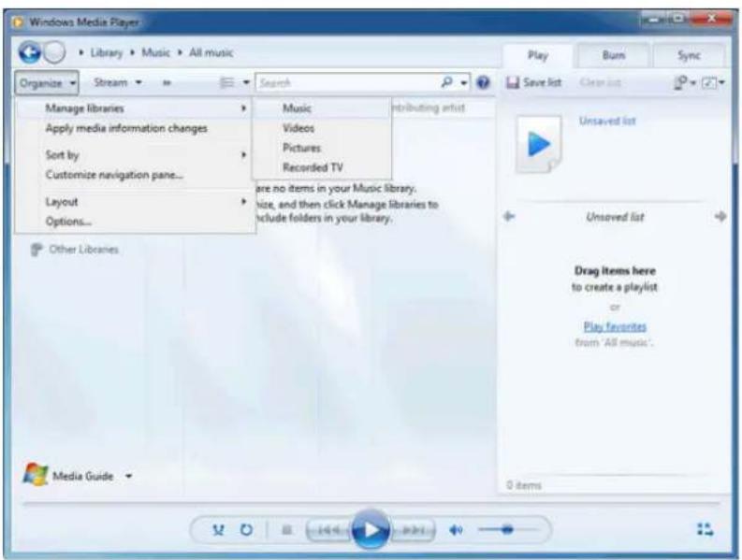Viewport: 742px width, 560px height.
Task: Click the toolbar overflow chevrons
Action: click(167, 83)
